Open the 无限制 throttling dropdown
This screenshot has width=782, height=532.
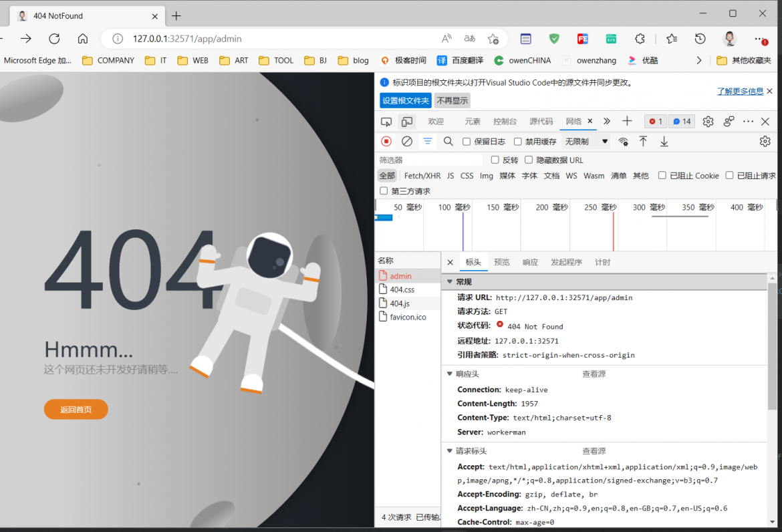click(586, 142)
